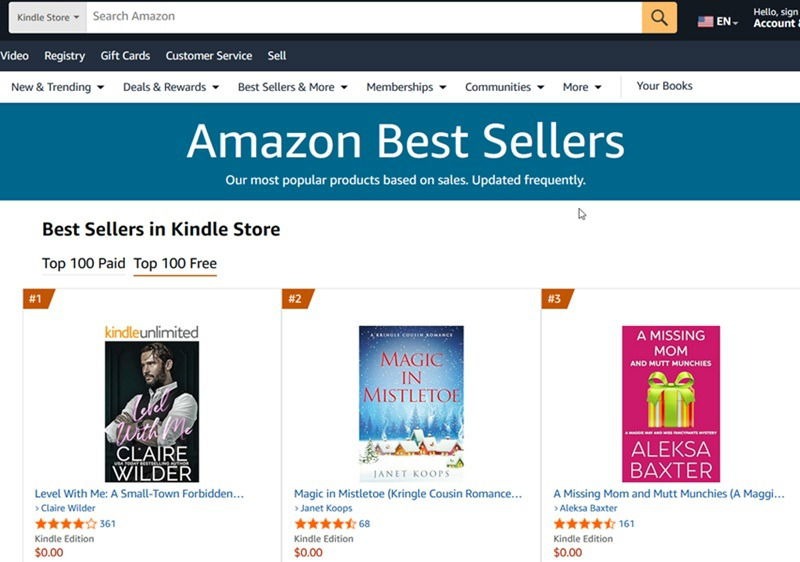
Task: Open the Best Sellers & More dropdown
Action: (x=292, y=87)
